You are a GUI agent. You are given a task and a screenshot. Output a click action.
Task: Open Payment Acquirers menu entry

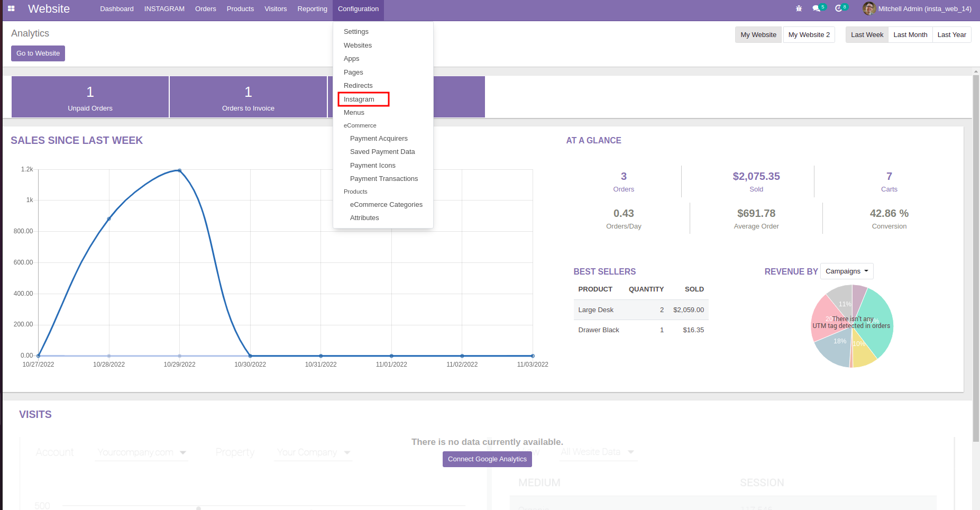[379, 139]
